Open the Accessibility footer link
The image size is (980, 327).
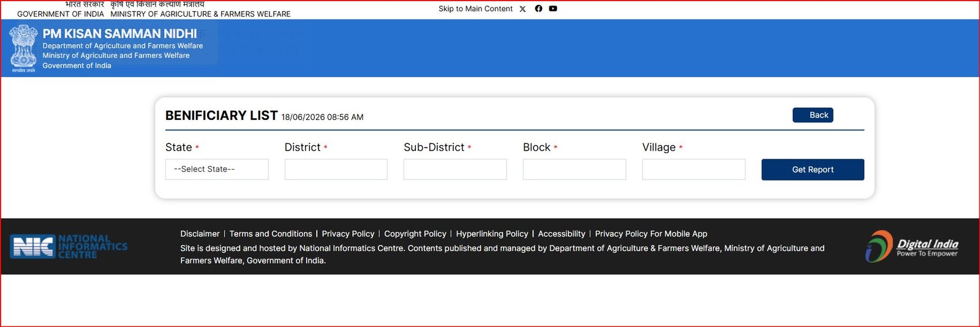click(x=562, y=234)
